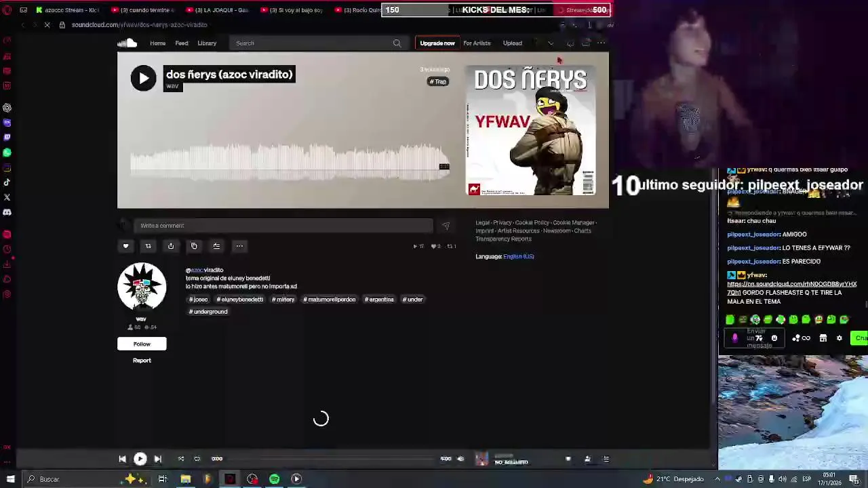This screenshot has height=488, width=868.
Task: Open the Windows Start menu
Action: (x=10, y=479)
